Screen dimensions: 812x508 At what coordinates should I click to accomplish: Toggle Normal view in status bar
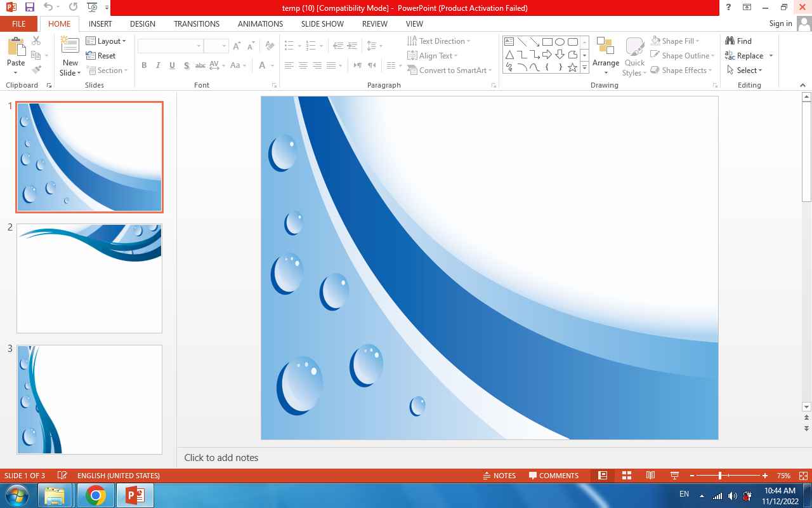coord(603,476)
